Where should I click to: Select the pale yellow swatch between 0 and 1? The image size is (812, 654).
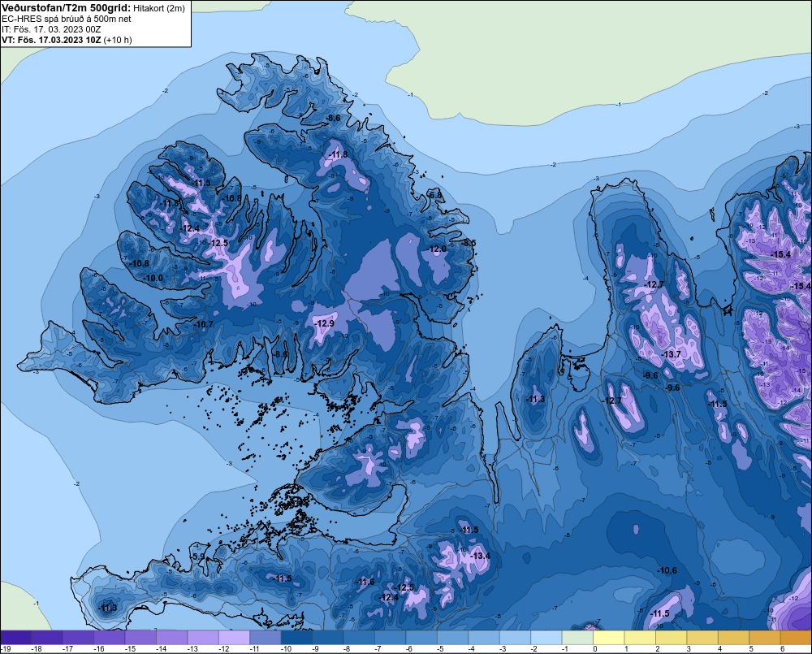click(x=608, y=638)
